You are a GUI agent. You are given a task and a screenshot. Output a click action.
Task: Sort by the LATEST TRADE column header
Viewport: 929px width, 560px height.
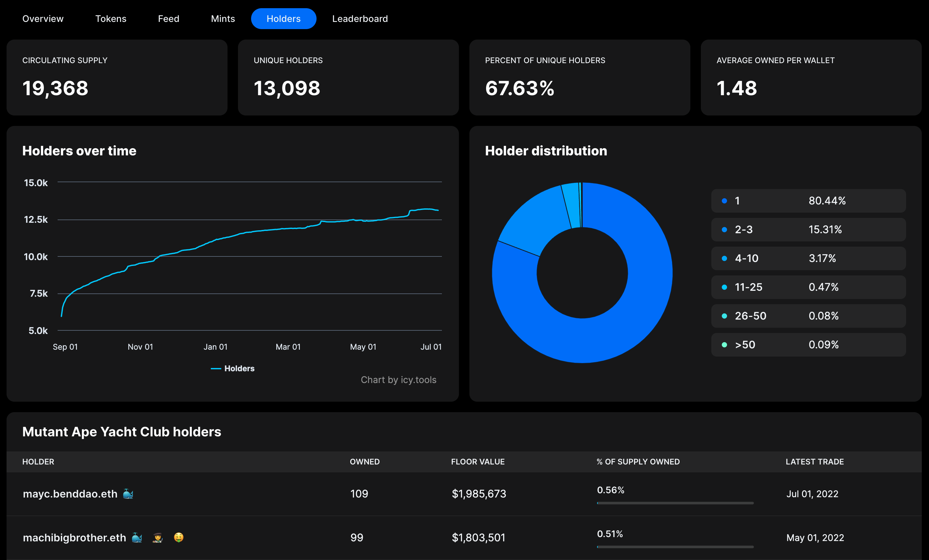815,462
